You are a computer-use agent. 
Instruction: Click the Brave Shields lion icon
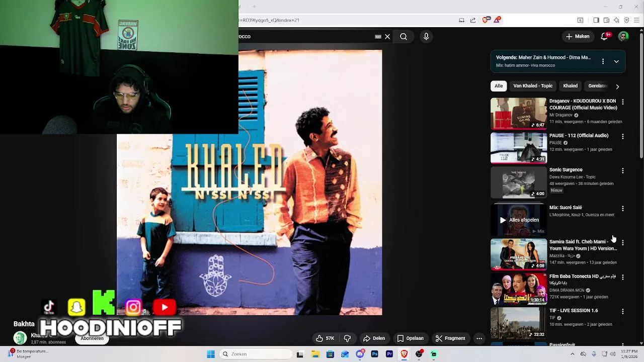(485, 20)
